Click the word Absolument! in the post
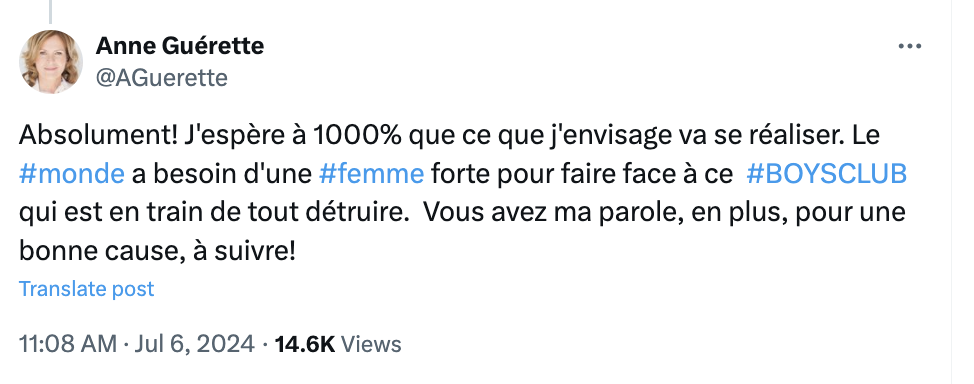 [98, 136]
